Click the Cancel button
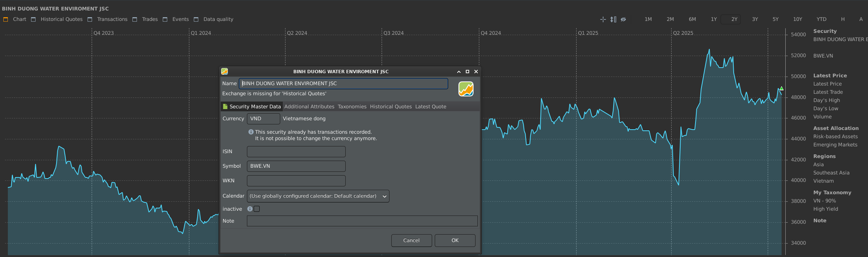 click(412, 241)
